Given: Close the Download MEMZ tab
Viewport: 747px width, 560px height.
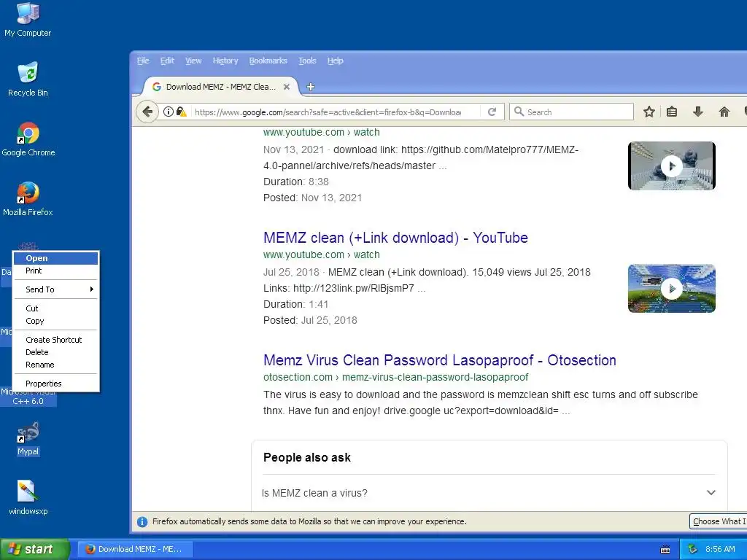Looking at the screenshot, I should pyautogui.click(x=286, y=87).
